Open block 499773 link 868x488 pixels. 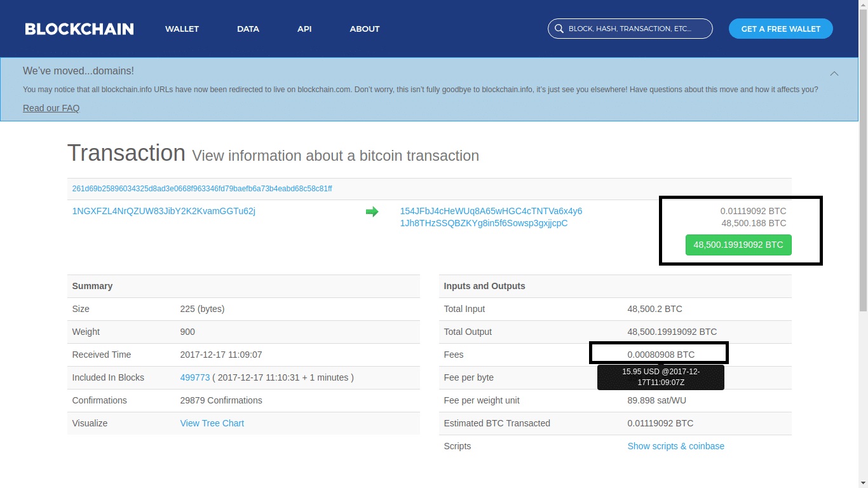[x=195, y=377]
